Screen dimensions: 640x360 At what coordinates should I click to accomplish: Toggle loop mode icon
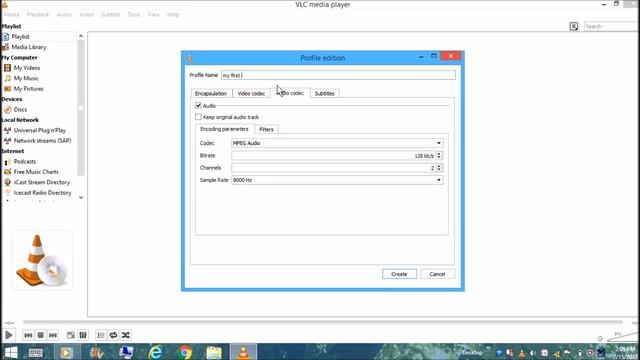point(113,335)
